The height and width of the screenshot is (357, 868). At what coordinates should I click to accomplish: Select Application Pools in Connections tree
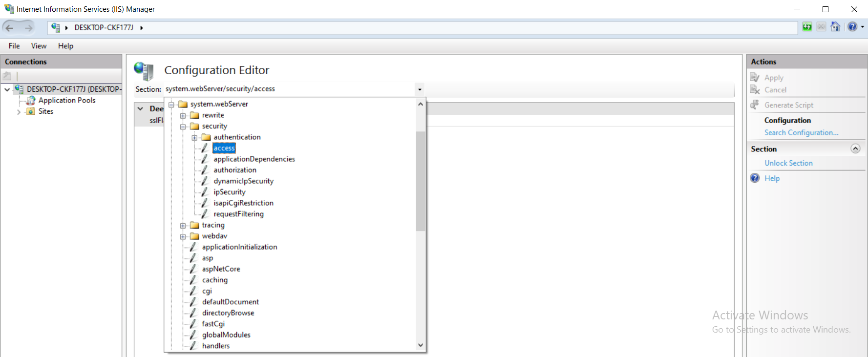tap(67, 100)
